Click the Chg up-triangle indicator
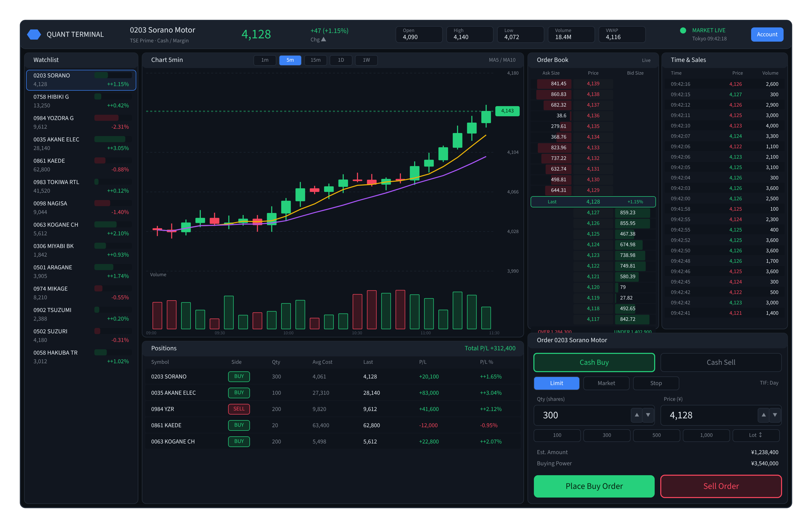This screenshot has width=812, height=528. 324,40
